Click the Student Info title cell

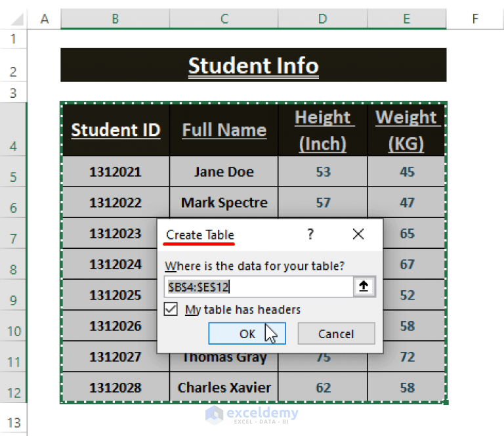[x=253, y=65]
